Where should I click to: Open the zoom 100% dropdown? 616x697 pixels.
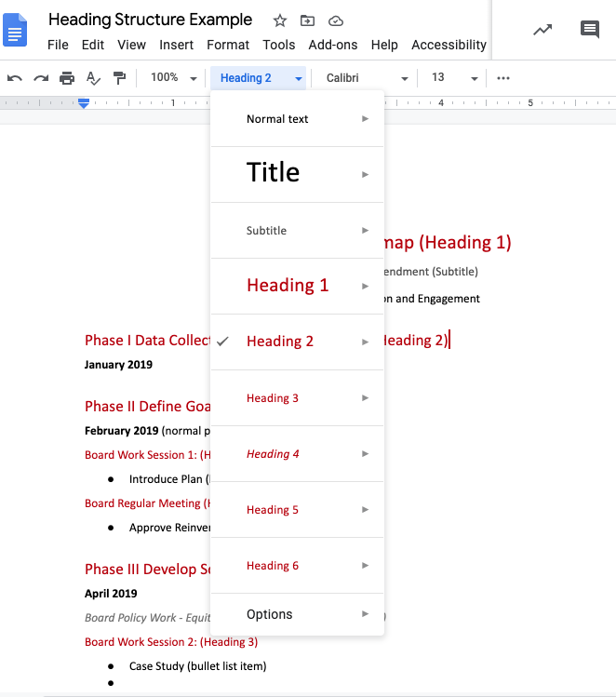[x=174, y=78]
